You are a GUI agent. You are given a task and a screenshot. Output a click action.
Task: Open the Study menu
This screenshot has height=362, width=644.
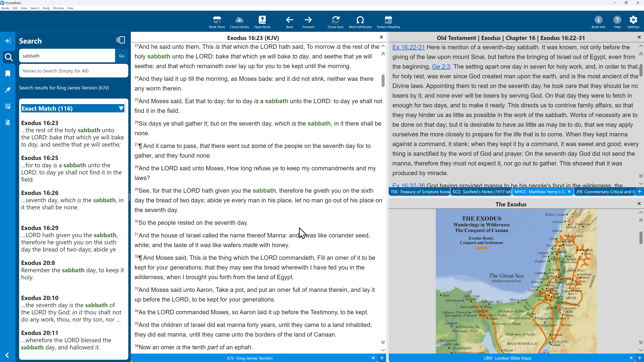click(46, 8)
